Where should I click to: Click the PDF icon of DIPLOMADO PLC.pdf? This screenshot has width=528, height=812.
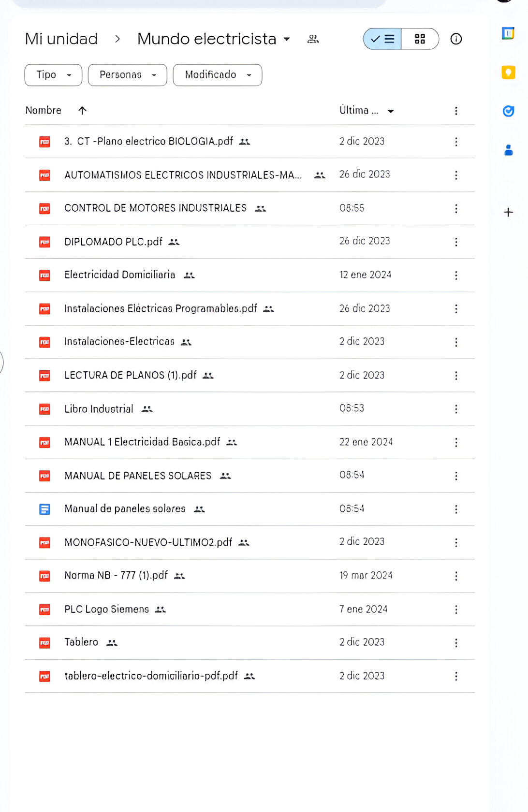click(44, 242)
